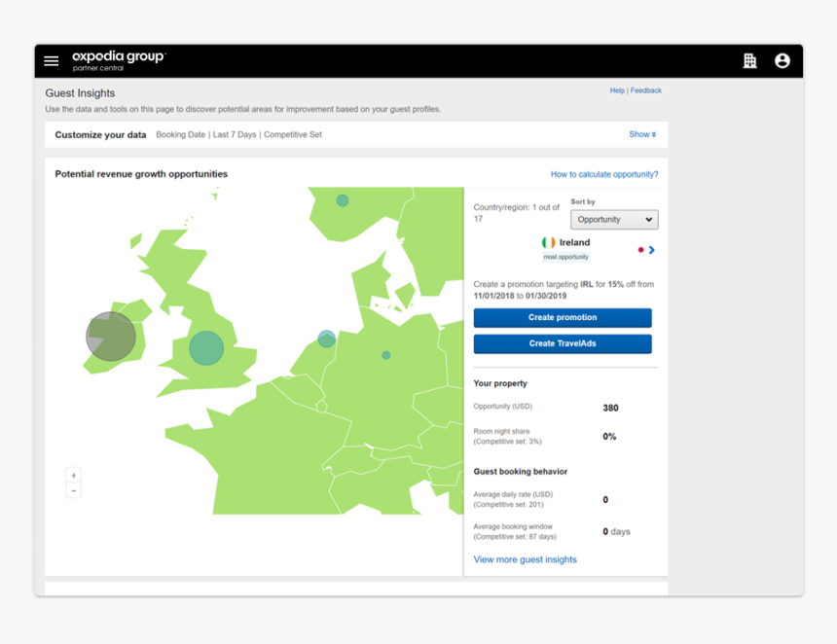This screenshot has width=837, height=644.
Task: Zoom out of the map with minus control
Action: coord(73,490)
